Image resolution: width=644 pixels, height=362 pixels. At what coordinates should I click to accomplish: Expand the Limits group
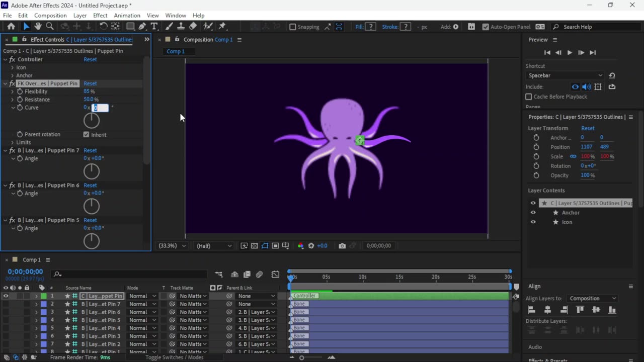13,142
